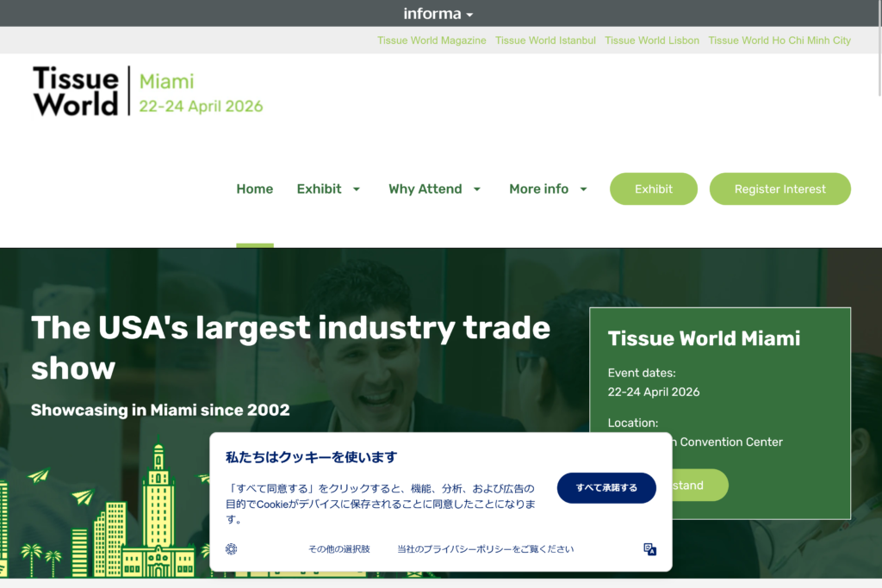Open the Tissue World Lisbon link
The image size is (882, 588).
[652, 40]
